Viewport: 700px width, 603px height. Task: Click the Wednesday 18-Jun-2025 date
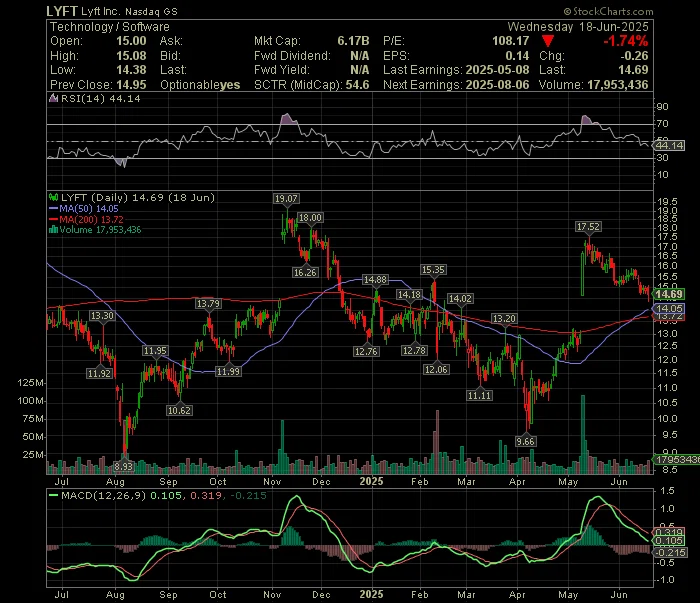point(578,27)
